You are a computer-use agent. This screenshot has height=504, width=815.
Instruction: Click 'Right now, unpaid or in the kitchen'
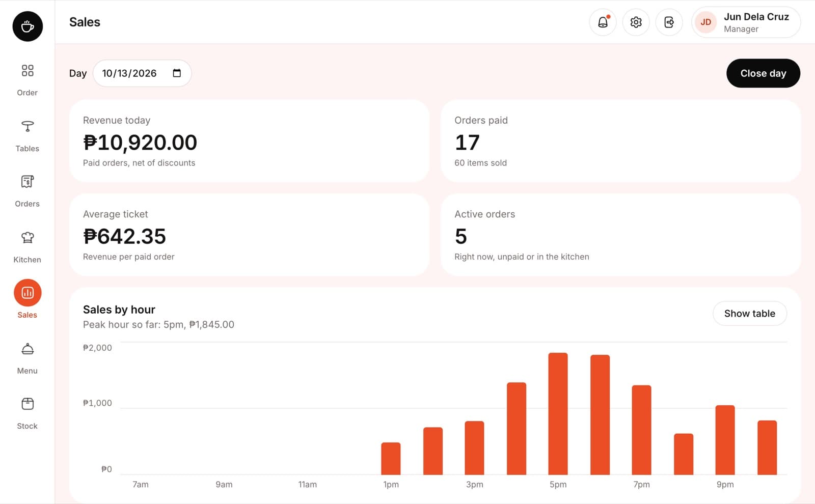click(x=522, y=257)
